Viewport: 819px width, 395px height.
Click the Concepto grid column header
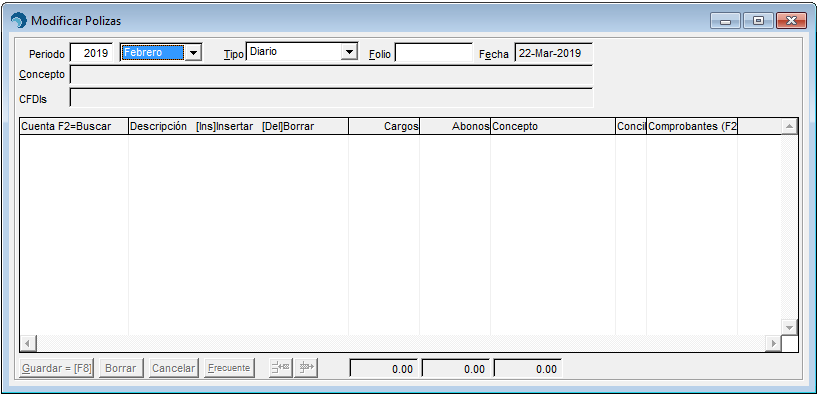(553, 126)
